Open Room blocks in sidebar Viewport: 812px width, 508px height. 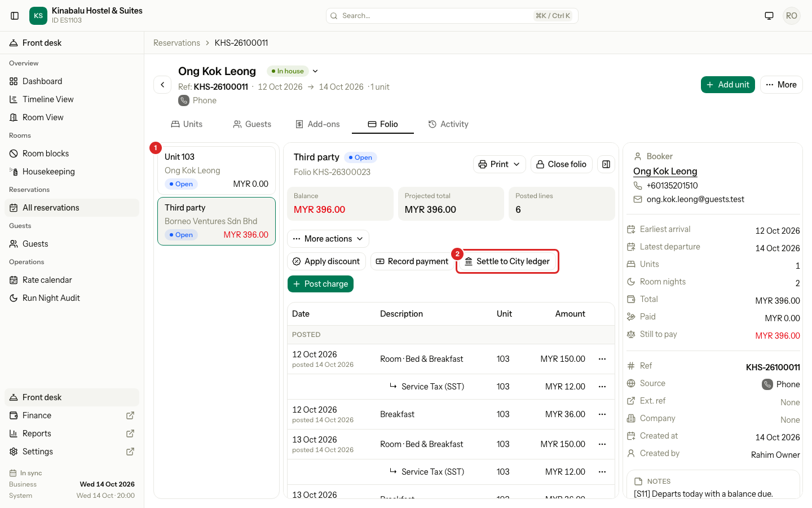click(x=72, y=154)
